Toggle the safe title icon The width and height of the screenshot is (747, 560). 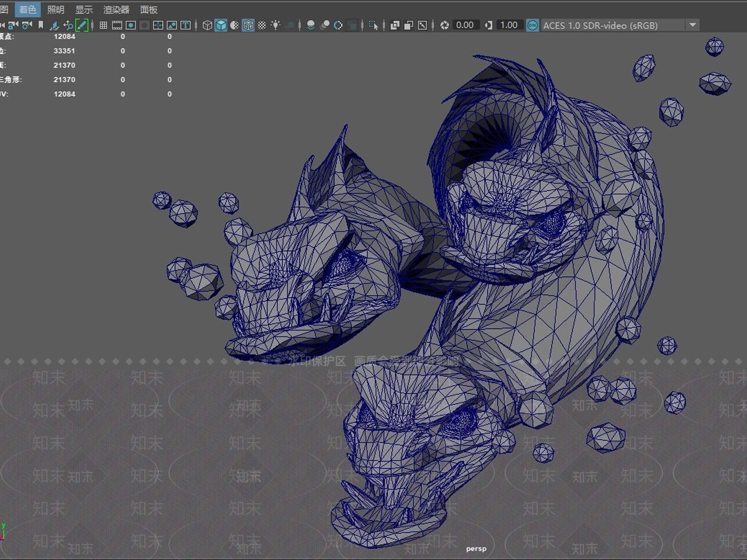coord(185,25)
